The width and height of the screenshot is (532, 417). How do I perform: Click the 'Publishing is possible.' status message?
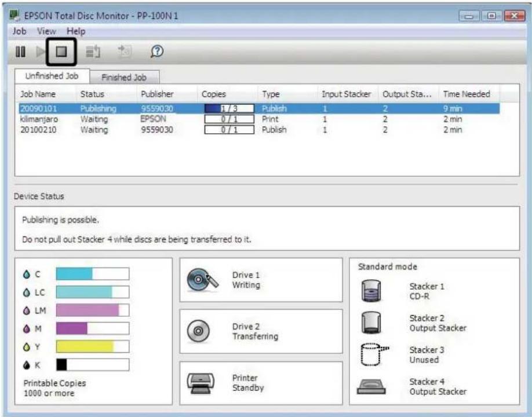[61, 220]
